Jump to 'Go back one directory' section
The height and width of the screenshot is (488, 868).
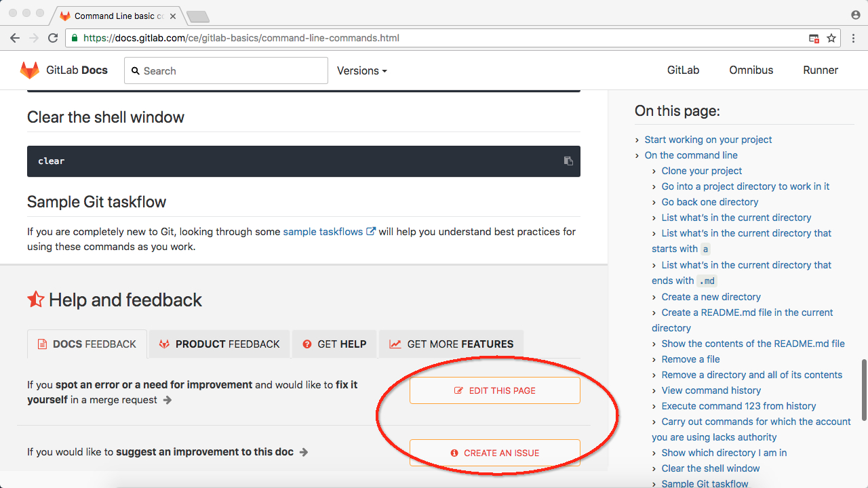[710, 202]
